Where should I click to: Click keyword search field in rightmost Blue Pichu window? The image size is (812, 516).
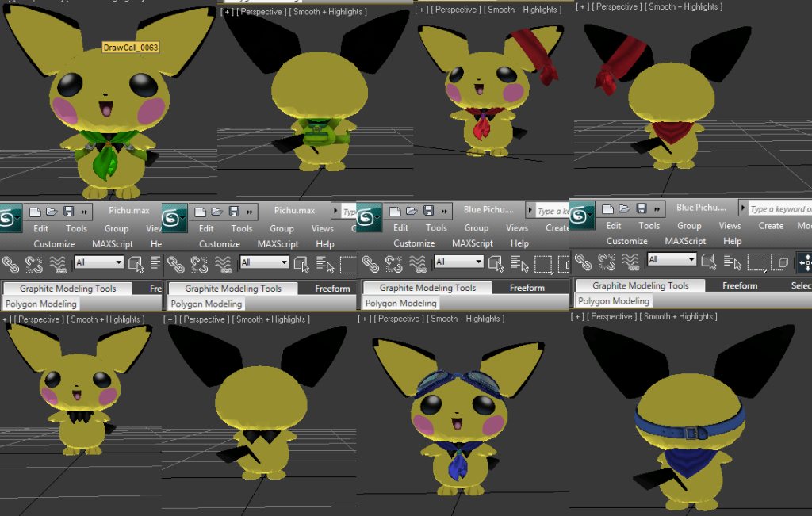coord(780,209)
